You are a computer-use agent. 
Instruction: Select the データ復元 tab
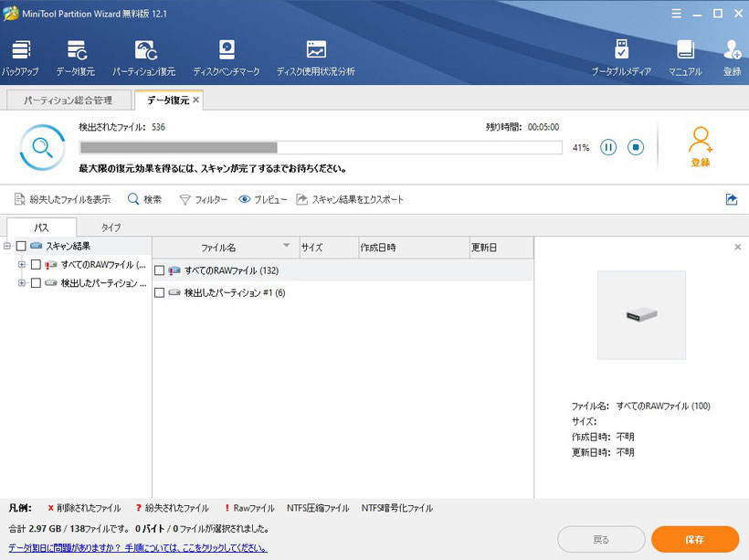(x=168, y=100)
